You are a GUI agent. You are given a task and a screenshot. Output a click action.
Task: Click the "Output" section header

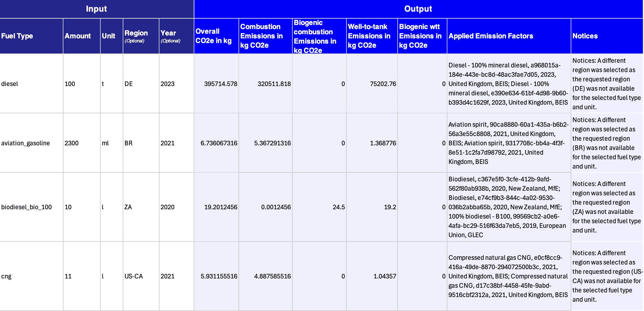point(418,9)
